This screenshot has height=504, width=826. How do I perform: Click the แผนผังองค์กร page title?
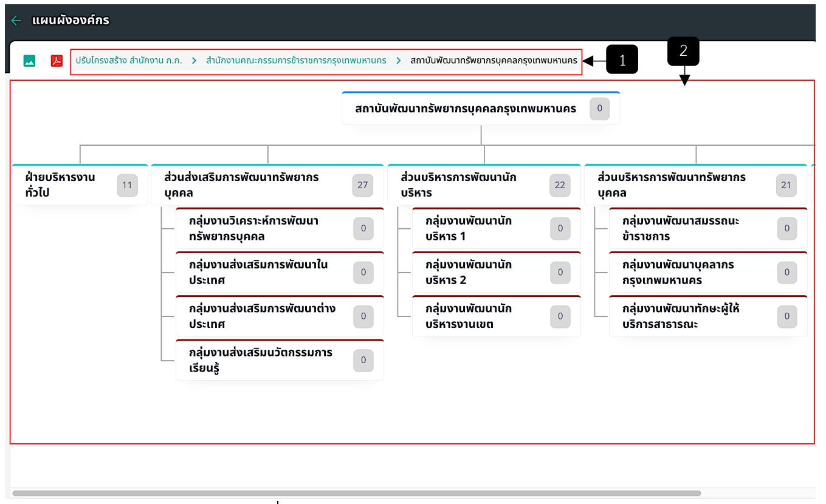tap(71, 21)
